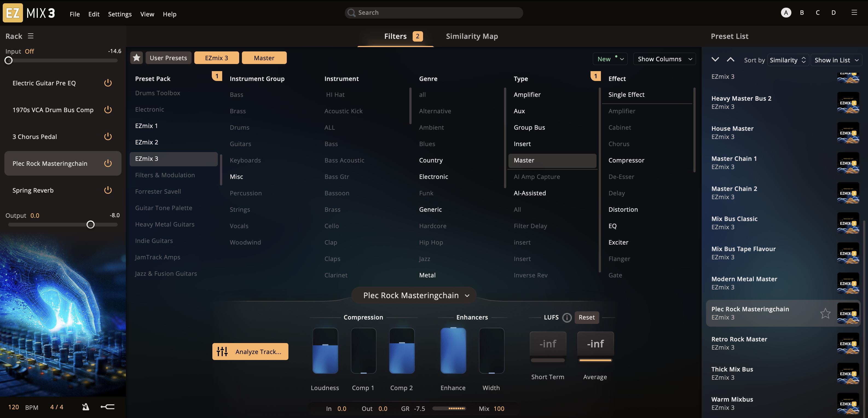868x418 pixels.
Task: Click the House Master preset thumbnail
Action: pos(848,133)
